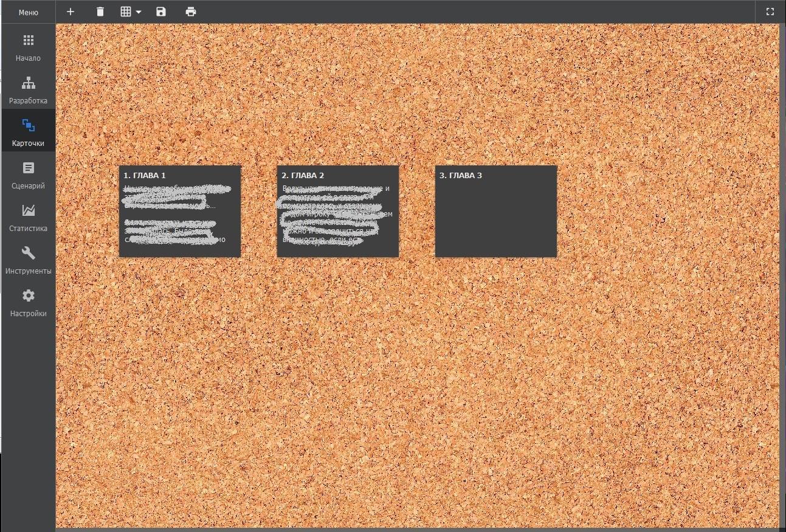Click the scribbled description in ГЛАВА 2 card
This screenshot has height=532, width=786.
(x=337, y=215)
